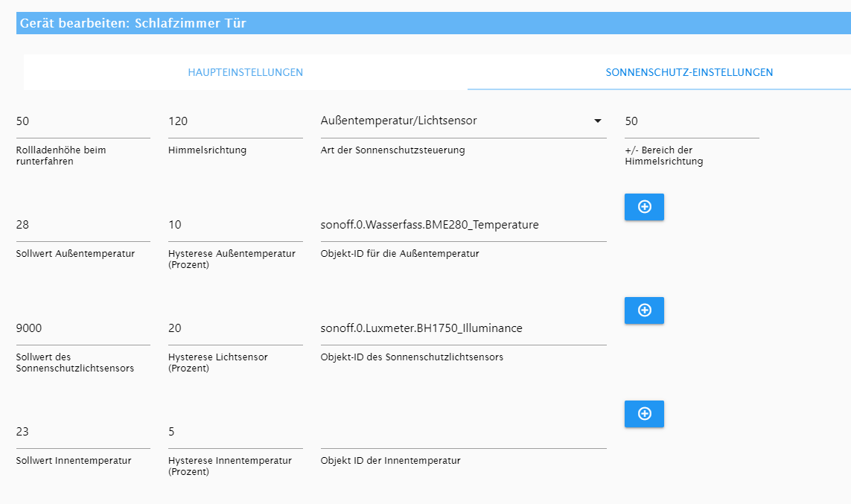Viewport: 851px width, 504px height.
Task: Click plus button for Sonnenschutzlichtsensor object ID
Action: tap(644, 310)
